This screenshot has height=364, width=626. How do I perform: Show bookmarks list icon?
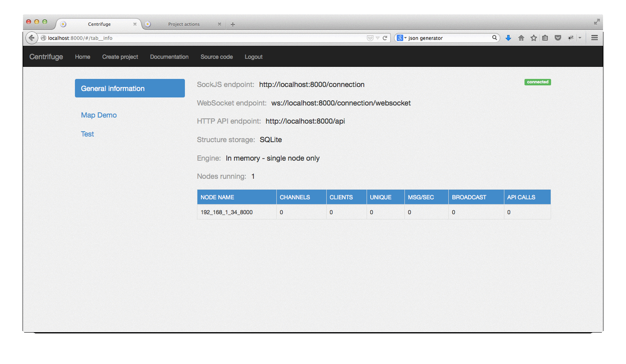click(x=545, y=38)
